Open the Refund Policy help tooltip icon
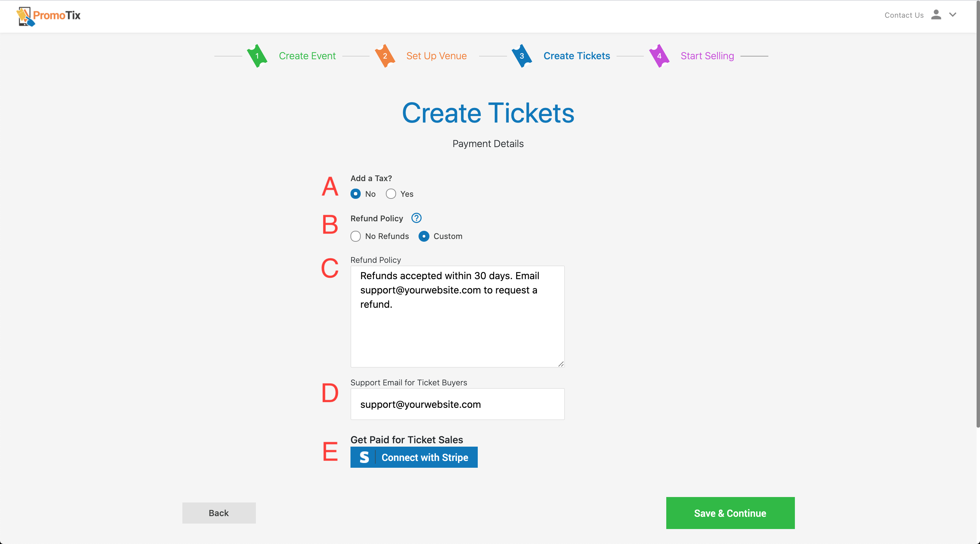 tap(416, 218)
